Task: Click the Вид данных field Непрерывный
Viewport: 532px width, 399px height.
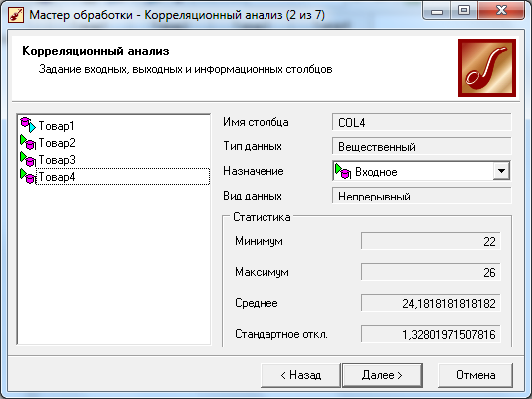Action: coord(422,197)
